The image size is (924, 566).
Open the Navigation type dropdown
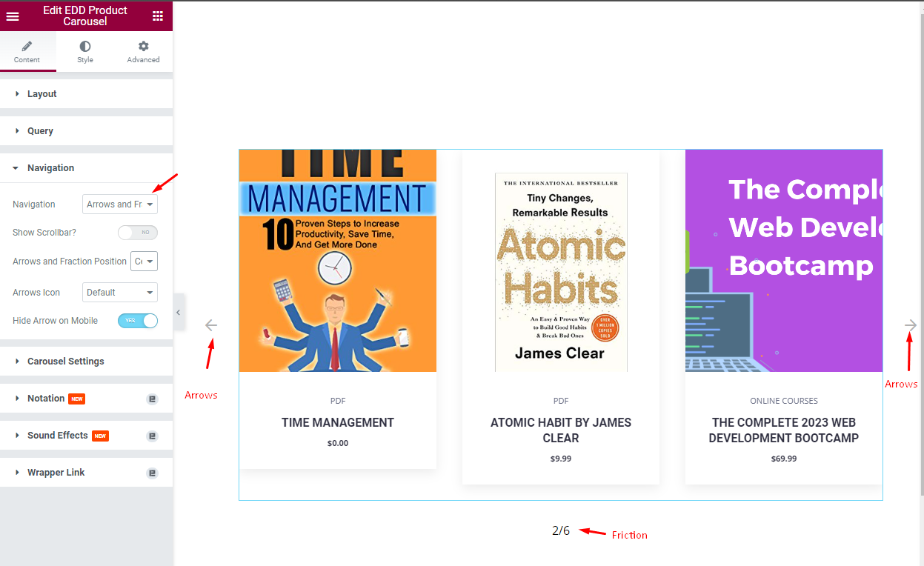pos(119,204)
